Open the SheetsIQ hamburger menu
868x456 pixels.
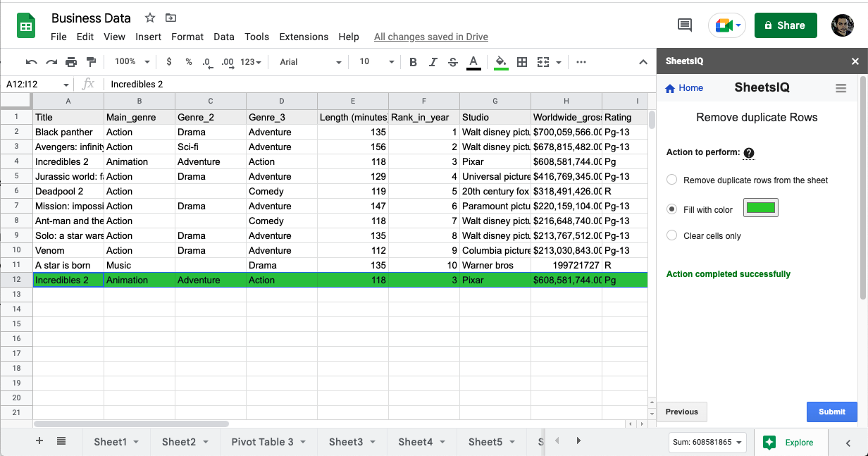(x=841, y=88)
